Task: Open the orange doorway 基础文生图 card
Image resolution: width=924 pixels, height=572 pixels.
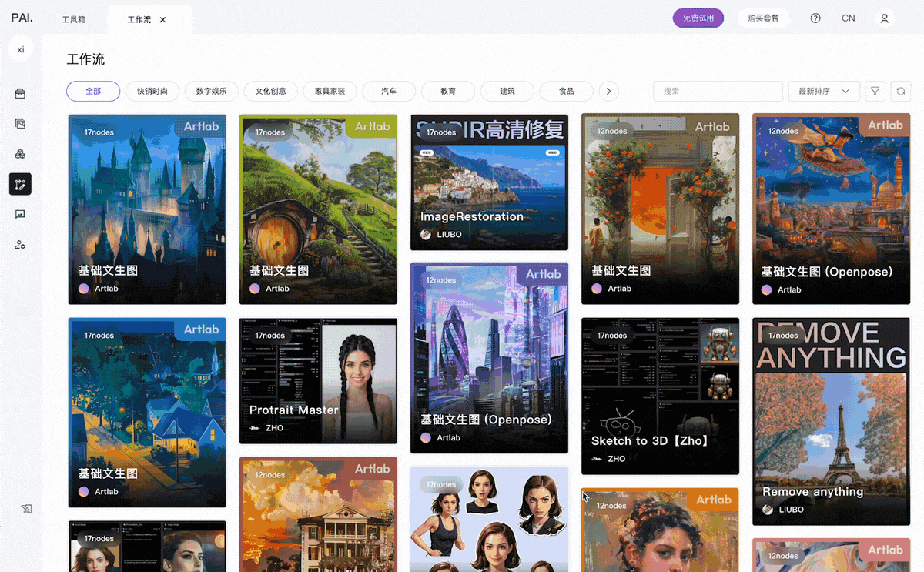Action: [x=660, y=209]
